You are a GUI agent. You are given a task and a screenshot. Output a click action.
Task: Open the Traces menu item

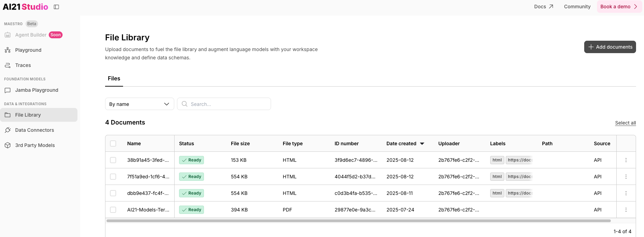pos(39,65)
